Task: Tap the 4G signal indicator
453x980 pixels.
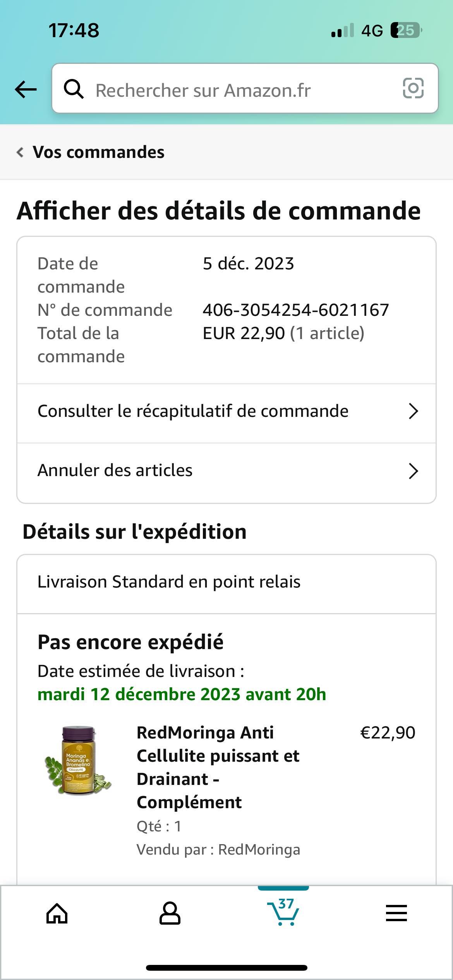Action: pyautogui.click(x=372, y=30)
